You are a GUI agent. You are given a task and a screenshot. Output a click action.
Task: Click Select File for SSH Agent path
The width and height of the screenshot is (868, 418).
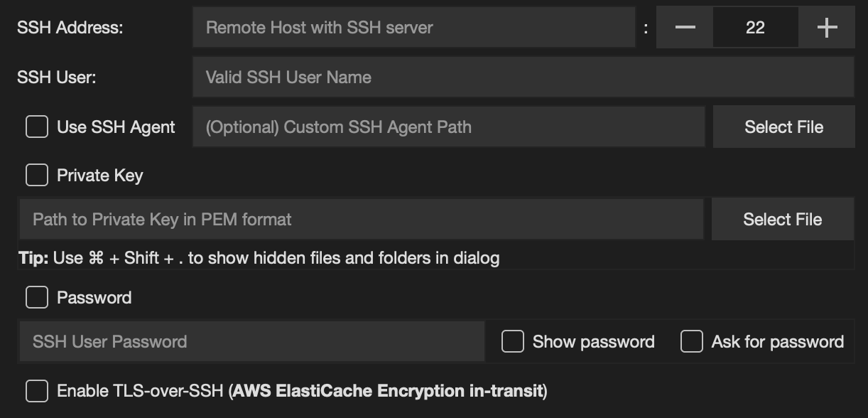783,127
